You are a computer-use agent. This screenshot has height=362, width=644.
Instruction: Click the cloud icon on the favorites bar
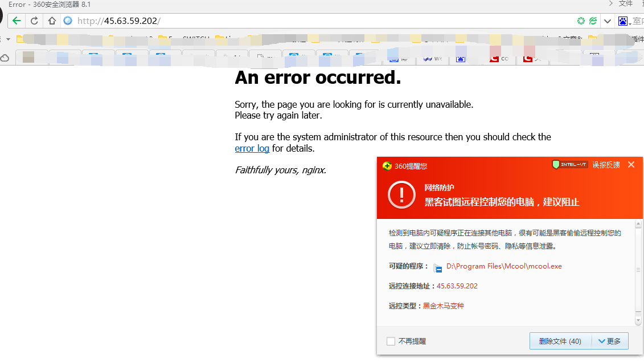click(5, 58)
